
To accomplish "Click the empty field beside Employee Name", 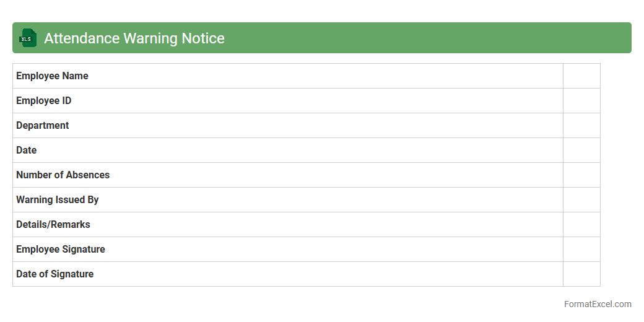I will click(581, 76).
